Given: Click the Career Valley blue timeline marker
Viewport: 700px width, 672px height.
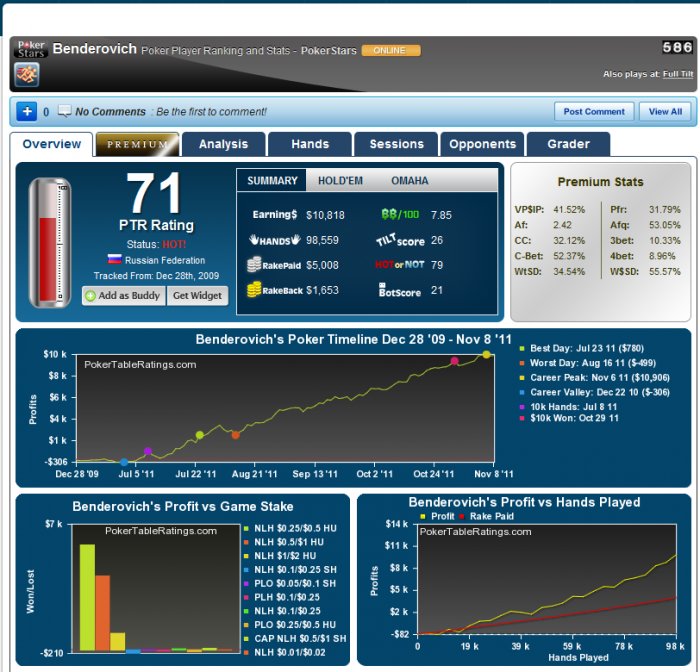Looking at the screenshot, I should [124, 462].
